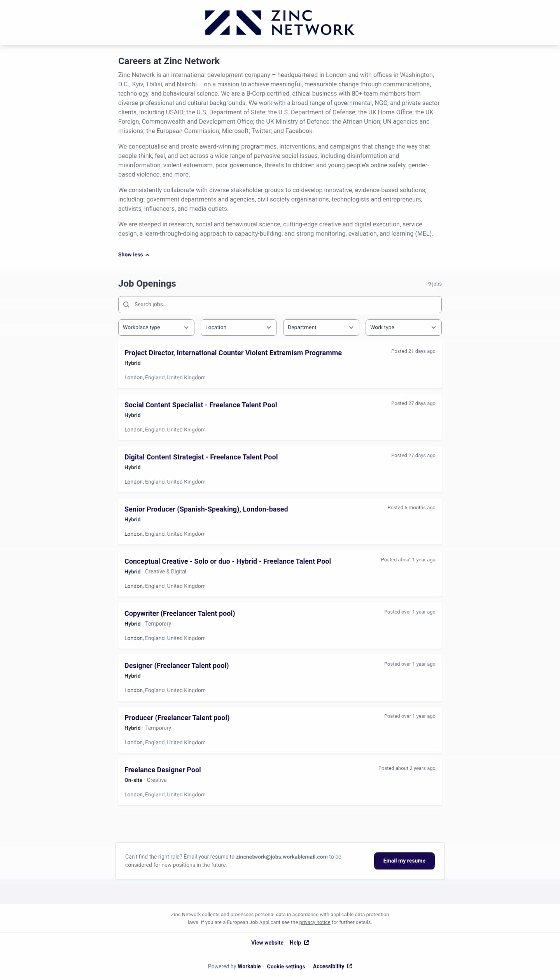Open Social Content Specialist job listing
The width and height of the screenshot is (560, 980).
(201, 405)
